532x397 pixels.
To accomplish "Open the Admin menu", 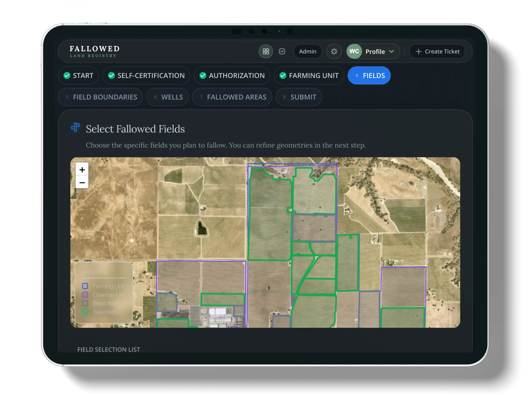I will [x=308, y=51].
